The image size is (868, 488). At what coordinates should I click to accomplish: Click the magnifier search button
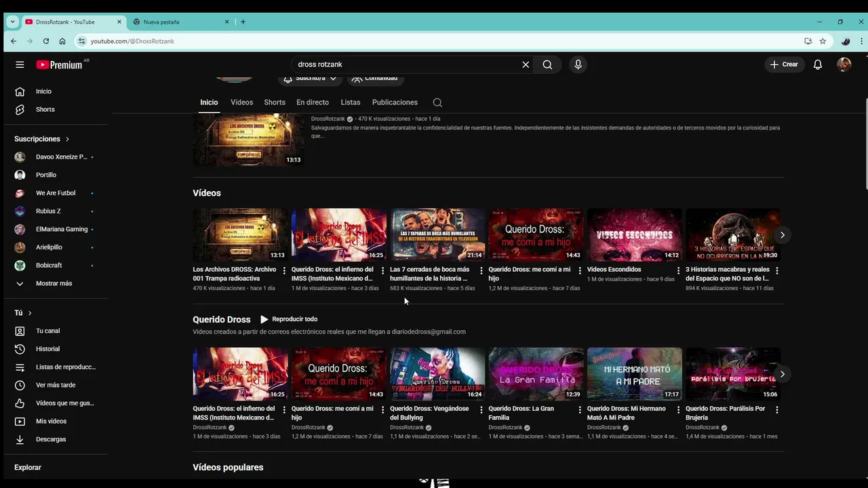547,64
